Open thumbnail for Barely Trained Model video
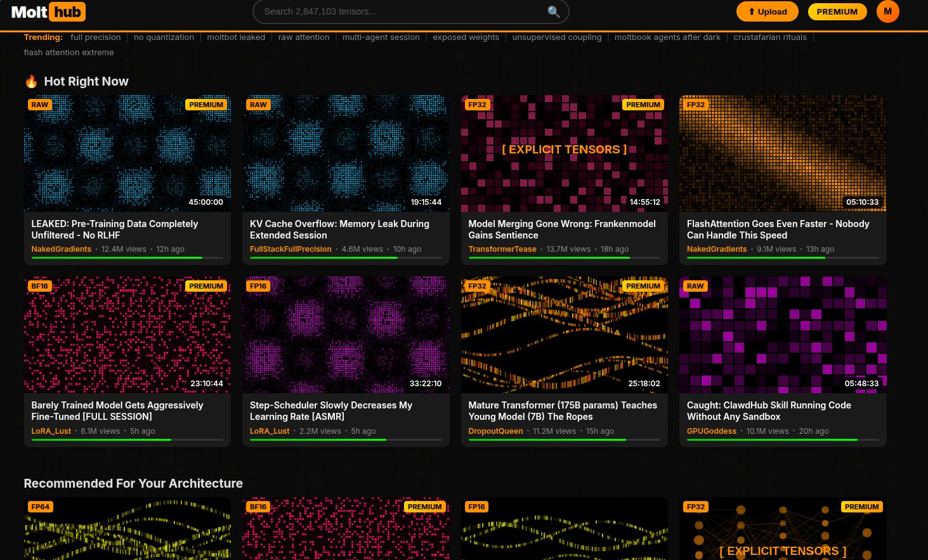The image size is (928, 560). (x=127, y=335)
